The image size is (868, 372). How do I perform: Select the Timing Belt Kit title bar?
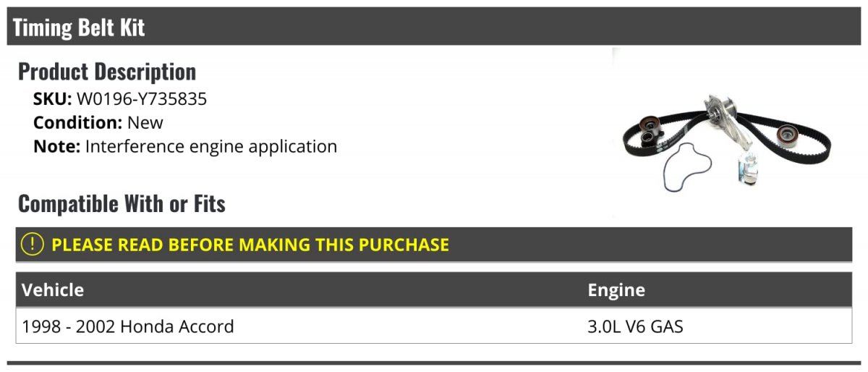(434, 27)
